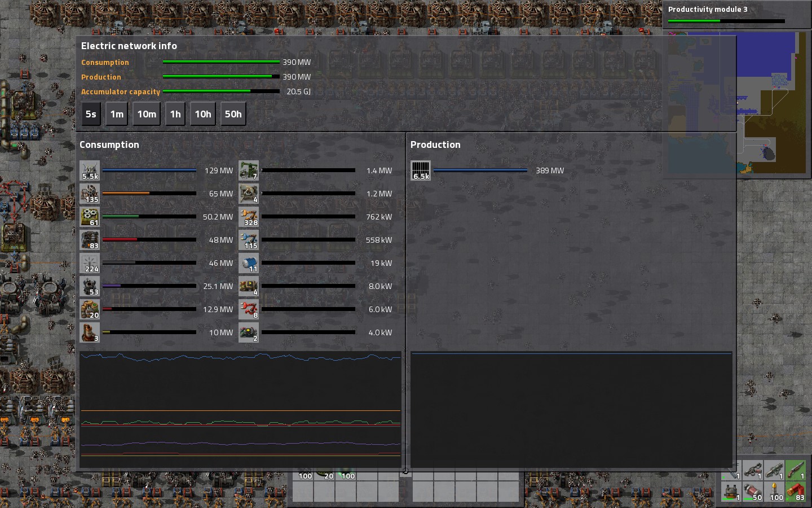
Task: Click the orange inserter icon, count 328
Action: (249, 217)
